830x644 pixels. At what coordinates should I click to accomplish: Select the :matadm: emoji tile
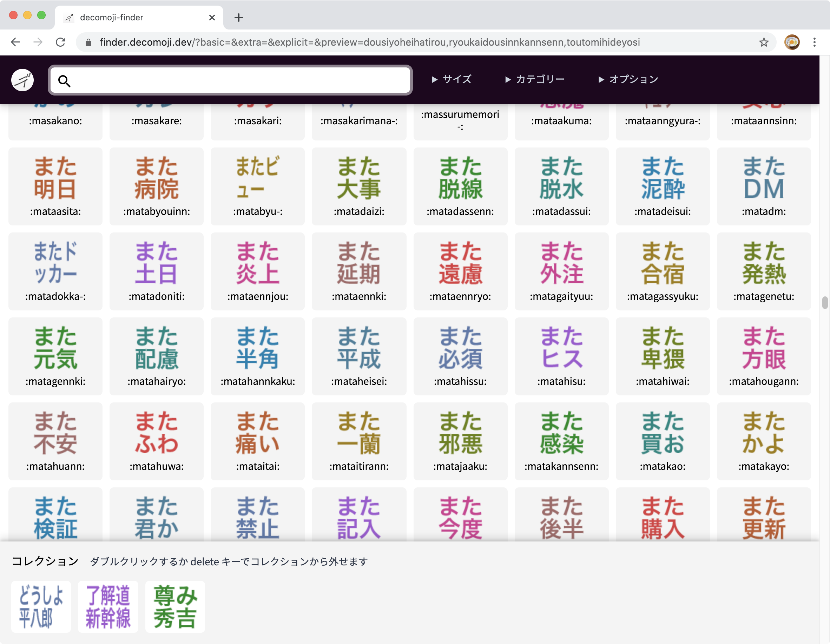[764, 186]
